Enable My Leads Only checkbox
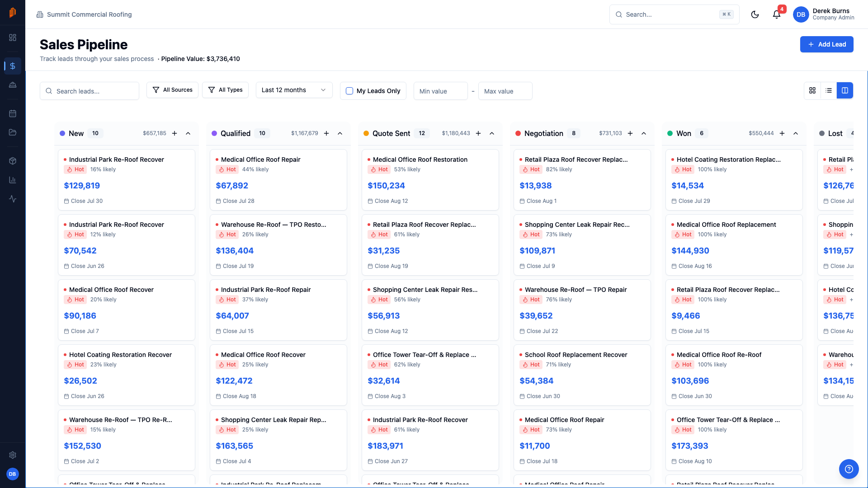 tap(349, 91)
